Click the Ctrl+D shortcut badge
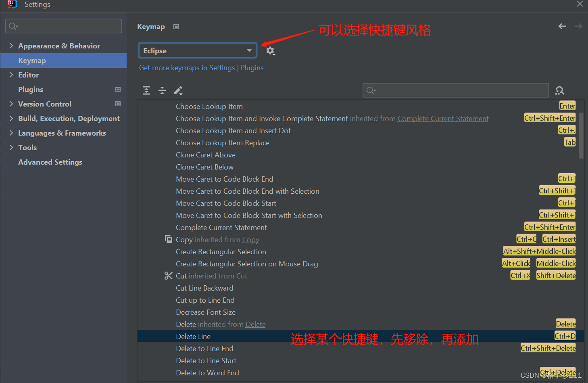588x383 pixels. click(x=565, y=336)
